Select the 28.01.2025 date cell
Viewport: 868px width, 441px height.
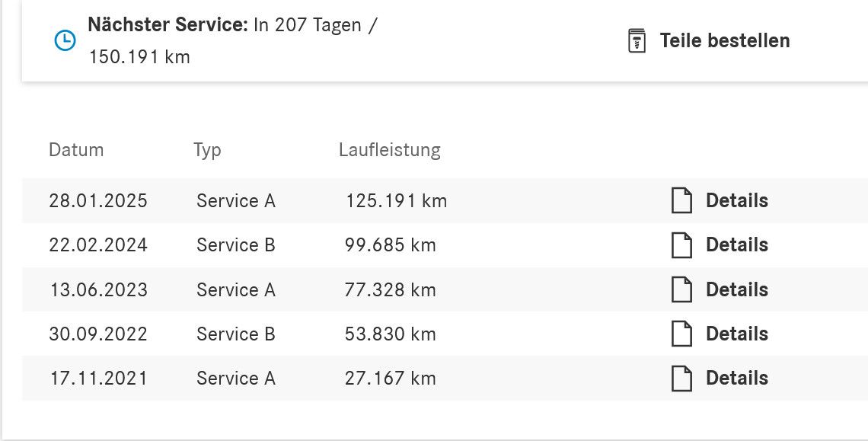coord(98,200)
